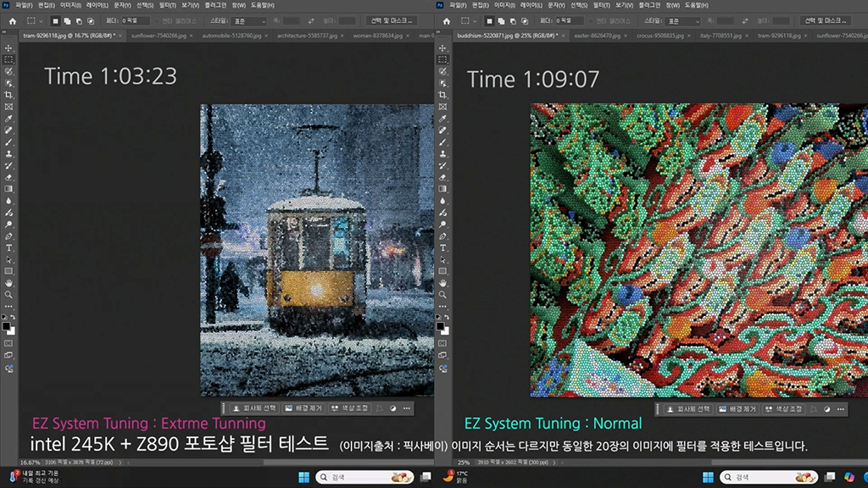Toggle Quick Mask mode in right window
Image resolution: width=868 pixels, height=488 pixels.
[442, 344]
